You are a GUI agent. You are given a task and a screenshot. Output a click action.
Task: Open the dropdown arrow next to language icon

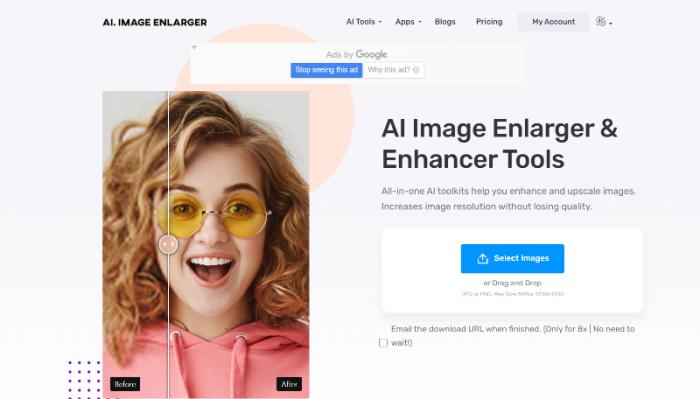click(x=611, y=23)
